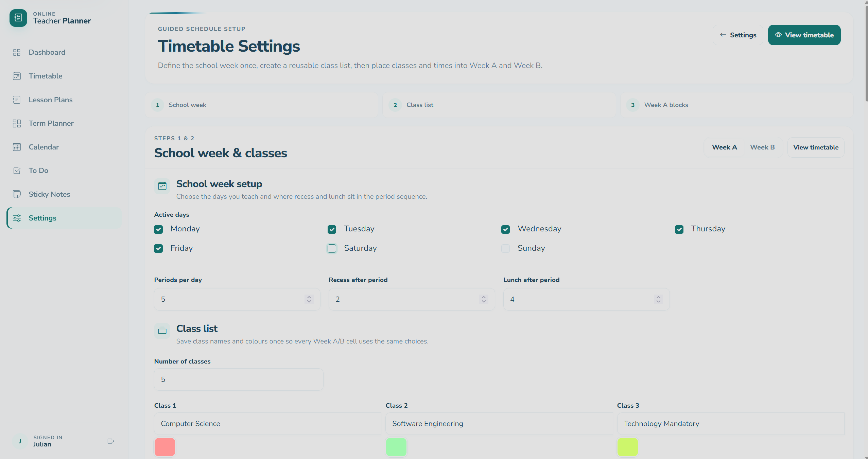
Task: Click the Number of classes field
Action: [x=239, y=379]
